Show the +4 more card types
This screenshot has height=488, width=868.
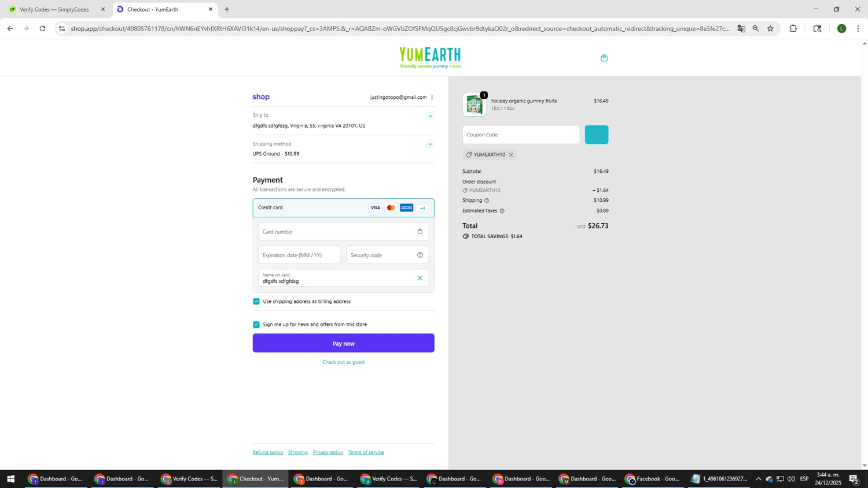[422, 208]
